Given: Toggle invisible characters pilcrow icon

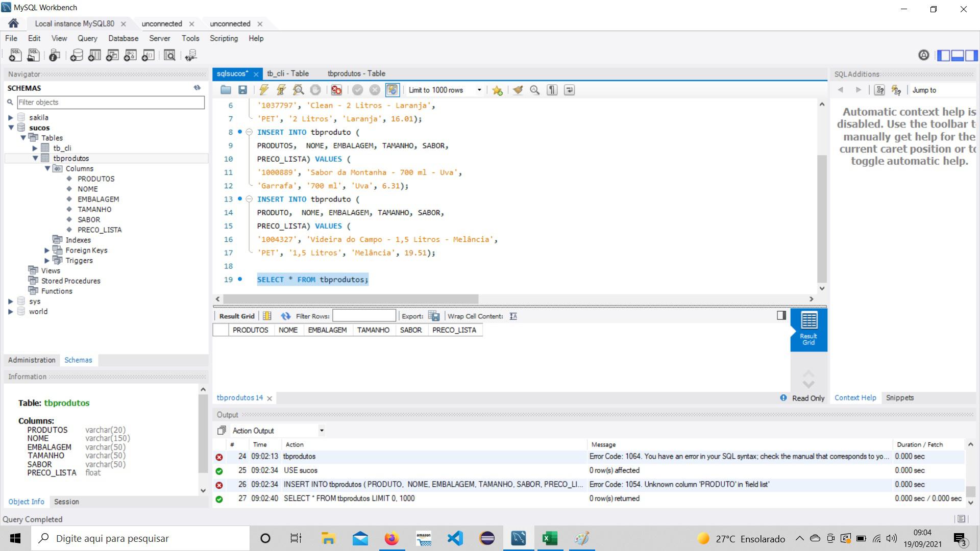Looking at the screenshot, I should click(x=552, y=90).
